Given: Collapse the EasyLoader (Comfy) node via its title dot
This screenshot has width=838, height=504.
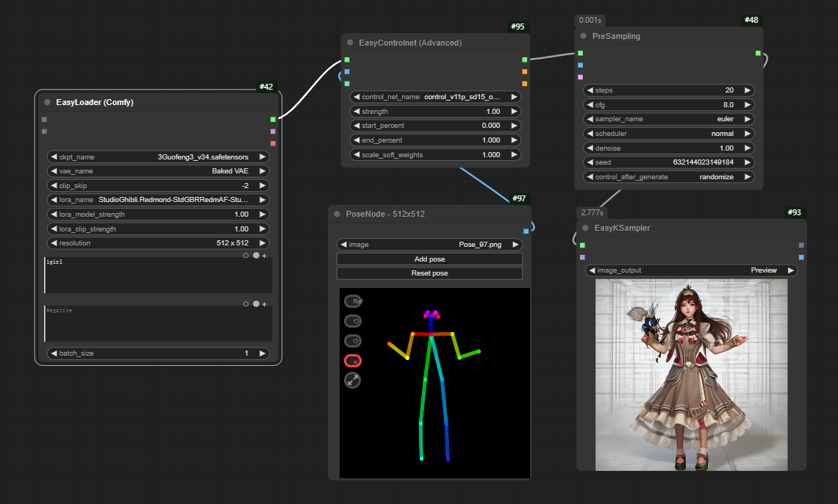Looking at the screenshot, I should (48, 103).
